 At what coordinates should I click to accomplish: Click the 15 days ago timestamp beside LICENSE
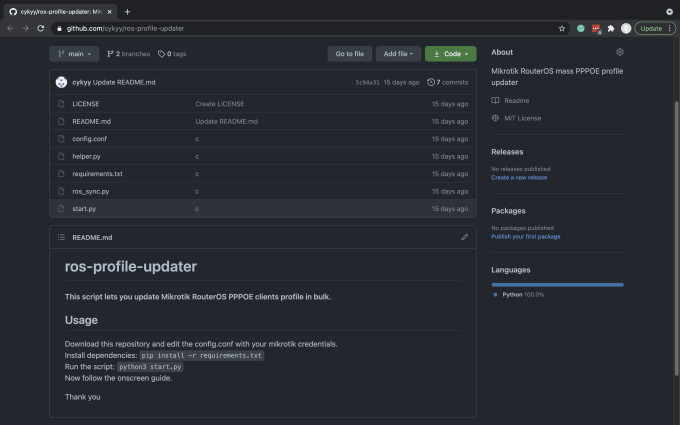click(450, 104)
